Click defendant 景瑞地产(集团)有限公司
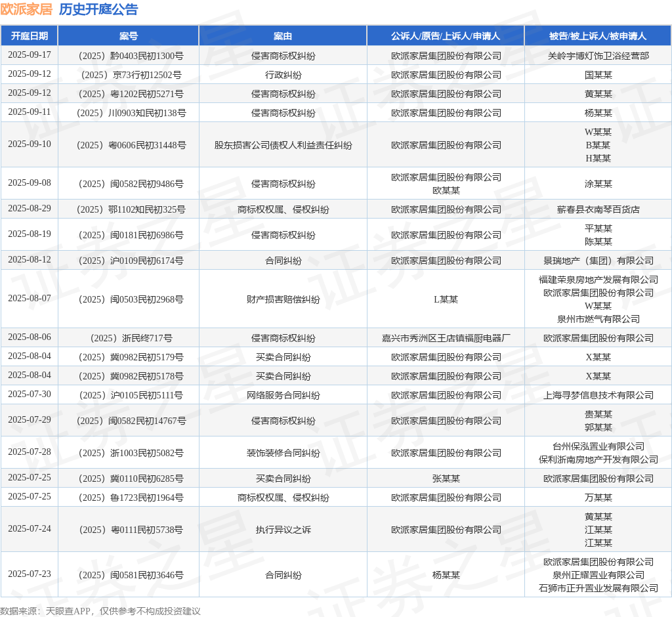Screen dimensions: 672x617 tap(598, 261)
